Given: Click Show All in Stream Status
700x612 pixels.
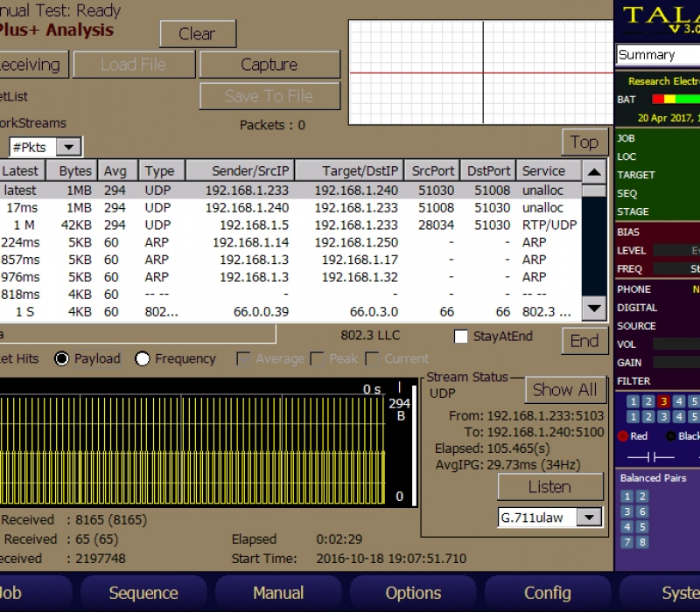Looking at the screenshot, I should 565,390.
